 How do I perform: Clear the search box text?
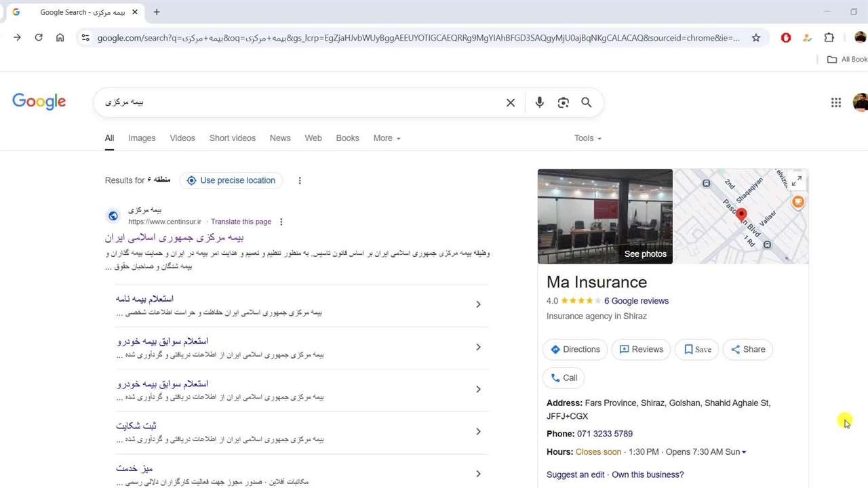click(x=511, y=102)
